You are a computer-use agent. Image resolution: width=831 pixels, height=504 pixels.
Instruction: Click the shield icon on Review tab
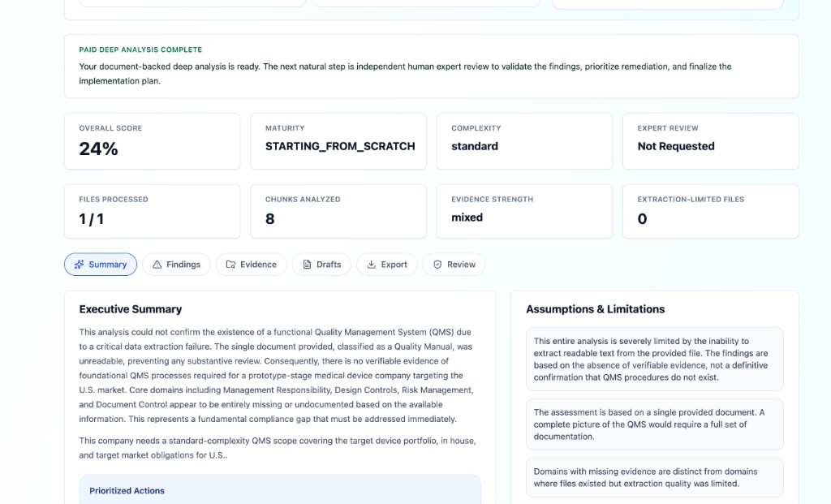[x=437, y=265]
